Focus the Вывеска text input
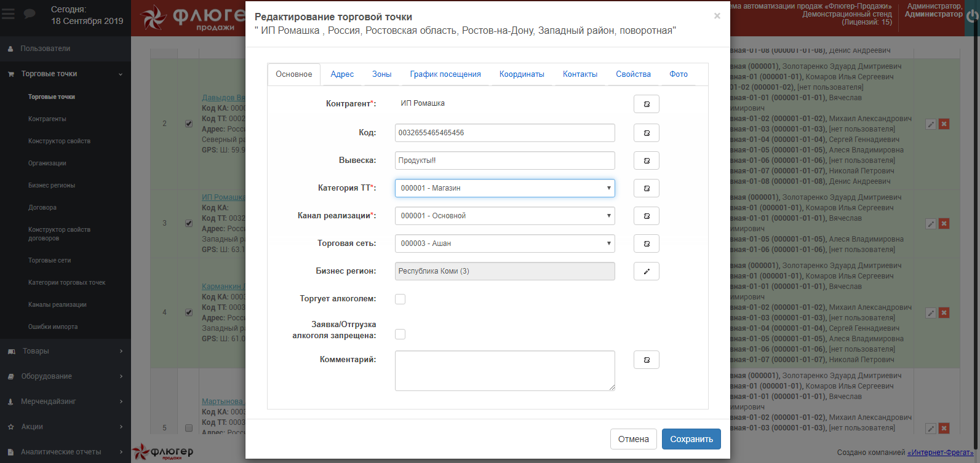Image resolution: width=980 pixels, height=463 pixels. (x=504, y=160)
